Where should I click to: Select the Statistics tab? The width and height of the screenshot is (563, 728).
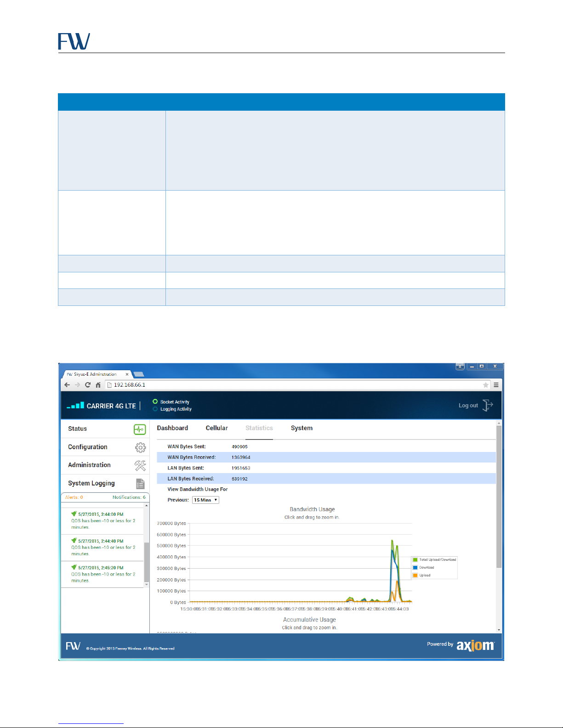(x=259, y=428)
